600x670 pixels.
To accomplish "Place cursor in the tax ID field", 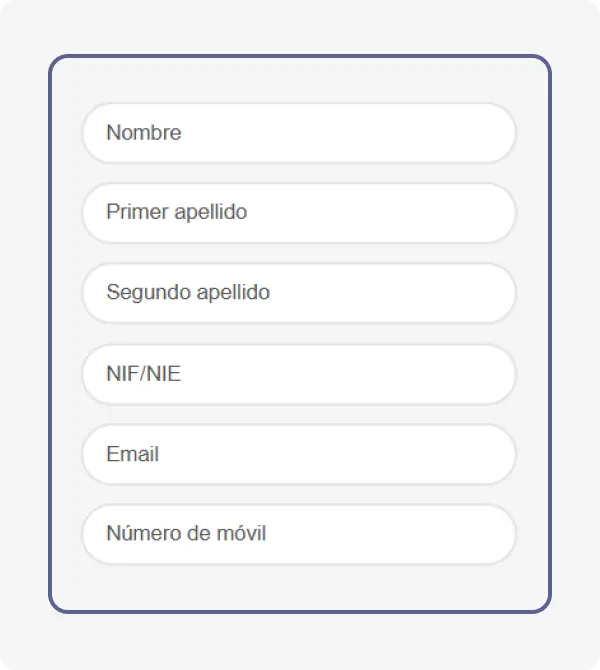I will (298, 374).
